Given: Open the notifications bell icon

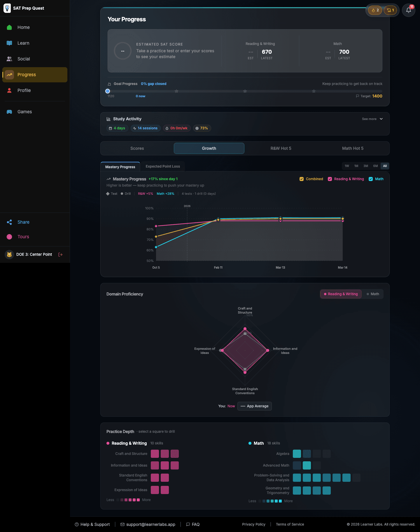Looking at the screenshot, I should click(408, 10).
